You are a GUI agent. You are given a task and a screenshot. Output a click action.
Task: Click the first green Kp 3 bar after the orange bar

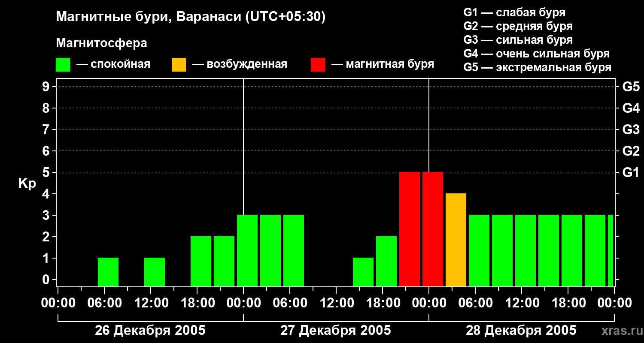pos(479,250)
